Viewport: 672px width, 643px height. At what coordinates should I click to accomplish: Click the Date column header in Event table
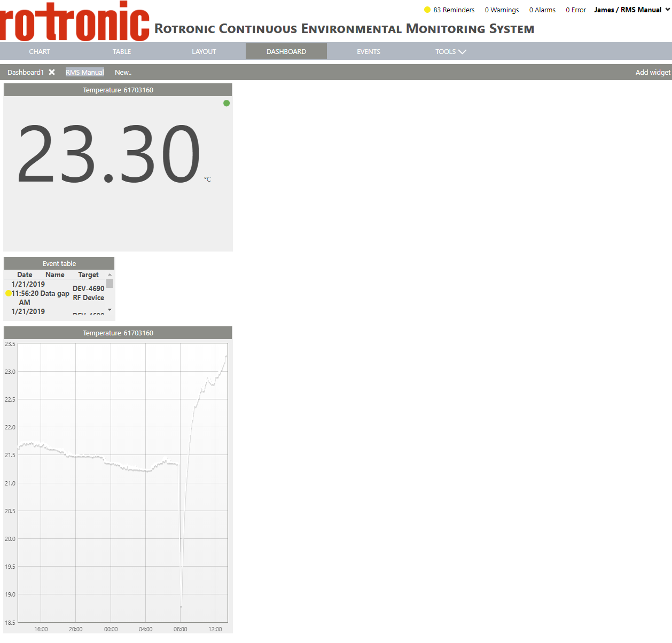click(x=25, y=275)
